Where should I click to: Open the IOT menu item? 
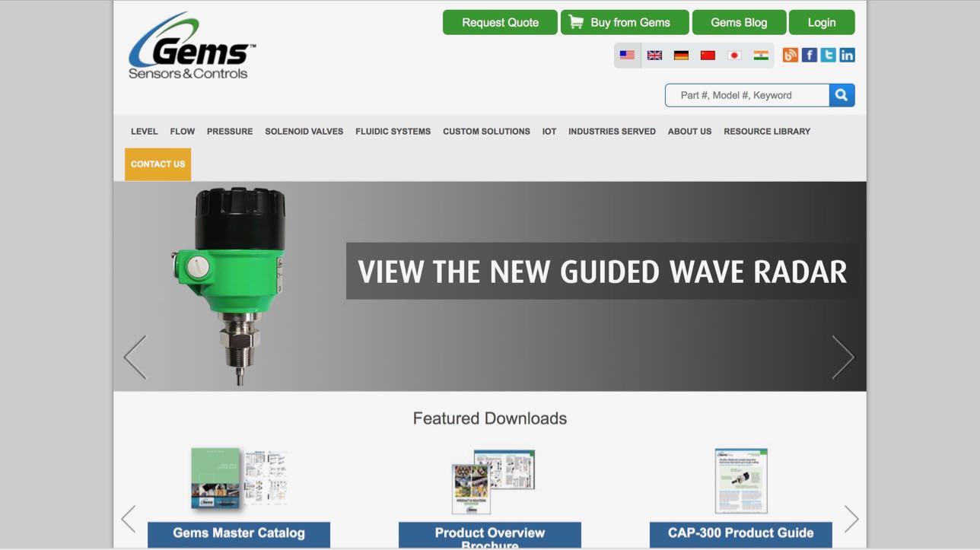[549, 132]
